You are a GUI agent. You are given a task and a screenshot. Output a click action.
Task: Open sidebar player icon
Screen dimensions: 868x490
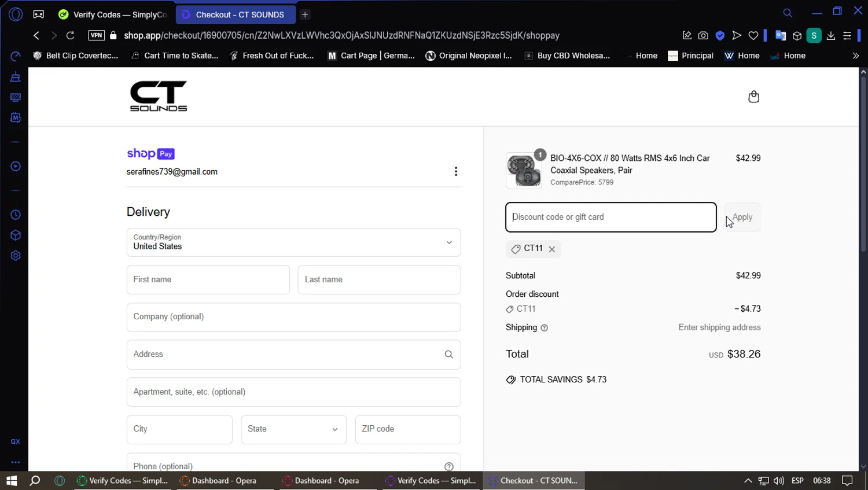click(16, 166)
